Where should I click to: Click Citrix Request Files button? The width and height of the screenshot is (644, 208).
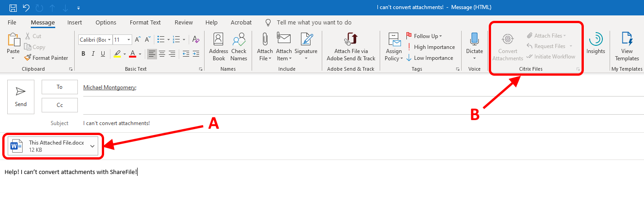[x=549, y=46]
